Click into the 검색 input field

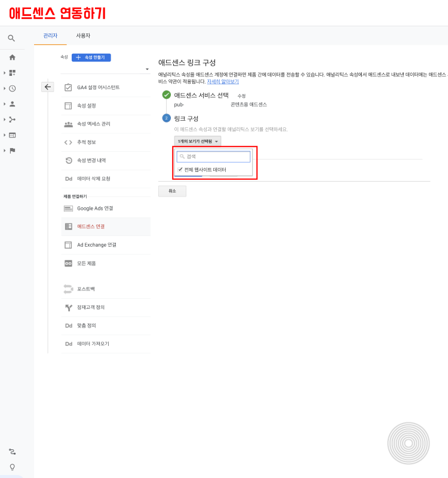(213, 157)
